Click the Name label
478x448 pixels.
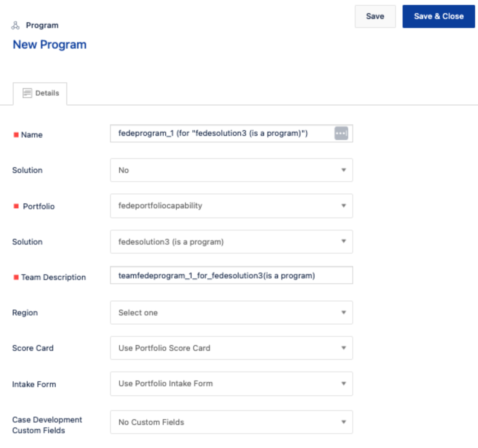pos(32,135)
